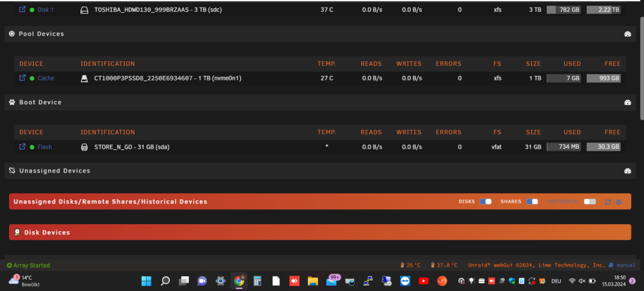Click the 25 °C temperature in footer
Screen dimensions: 644x291
click(x=410, y=265)
